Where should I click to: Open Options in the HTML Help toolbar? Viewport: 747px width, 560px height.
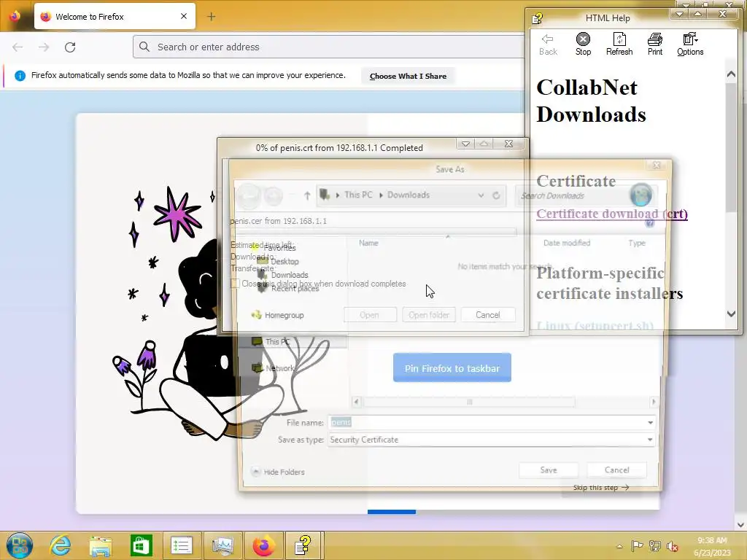tap(690, 44)
